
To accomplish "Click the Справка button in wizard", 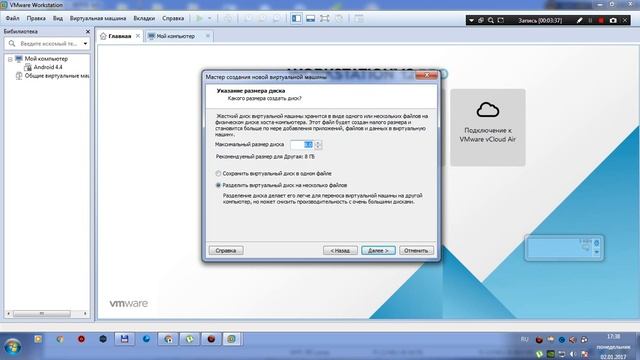I will coord(226,251).
